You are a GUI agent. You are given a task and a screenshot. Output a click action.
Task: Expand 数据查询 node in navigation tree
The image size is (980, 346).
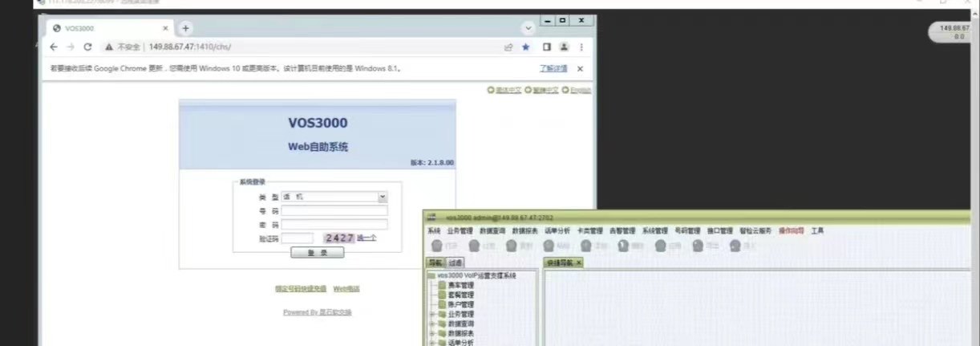click(x=431, y=324)
